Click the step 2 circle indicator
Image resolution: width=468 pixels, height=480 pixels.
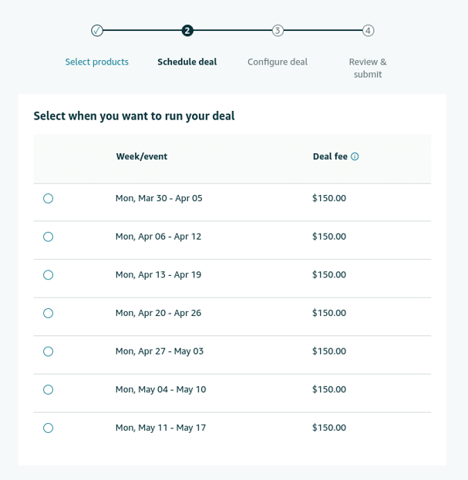pyautogui.click(x=187, y=31)
